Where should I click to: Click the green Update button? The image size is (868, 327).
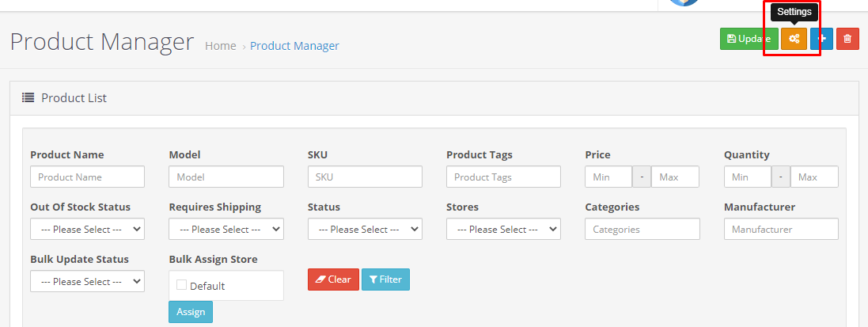point(749,39)
